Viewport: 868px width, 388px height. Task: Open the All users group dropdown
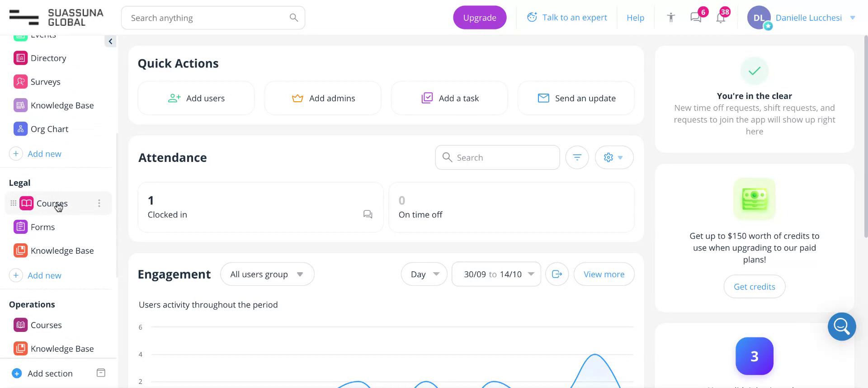[267, 274]
